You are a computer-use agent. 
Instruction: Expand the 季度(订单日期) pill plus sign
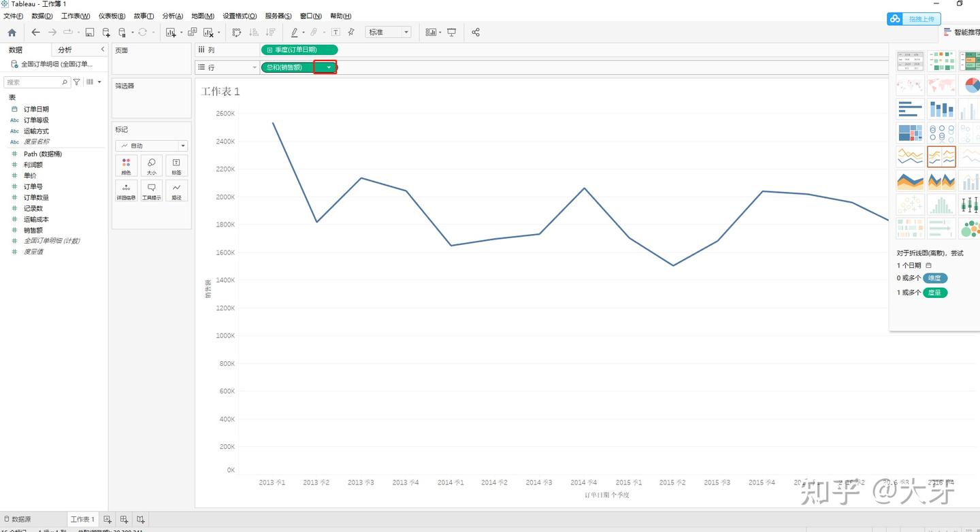[x=269, y=50]
